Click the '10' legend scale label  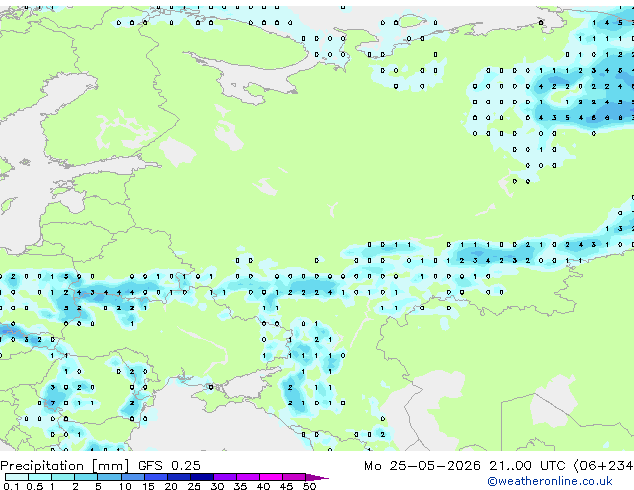click(x=125, y=486)
